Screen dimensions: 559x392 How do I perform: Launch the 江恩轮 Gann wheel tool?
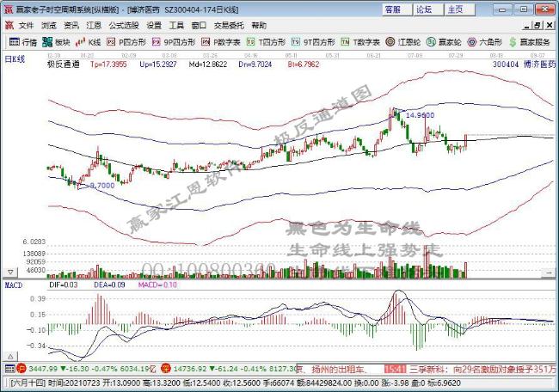[x=403, y=42]
